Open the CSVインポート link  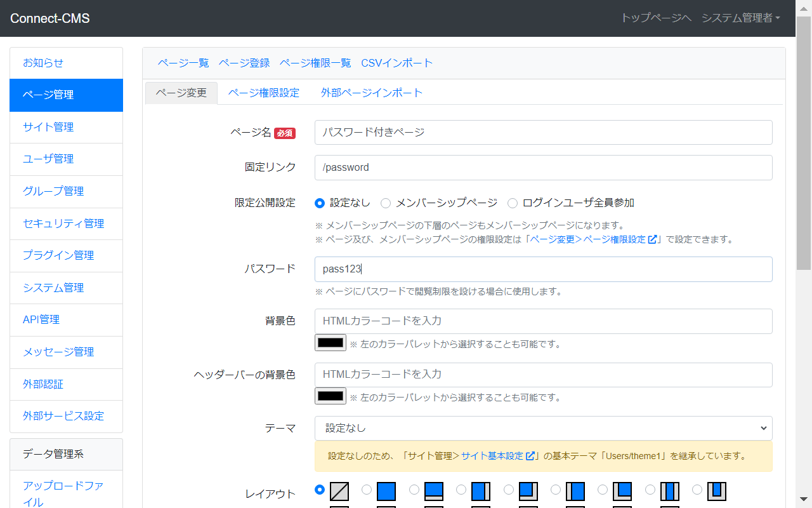coord(396,63)
